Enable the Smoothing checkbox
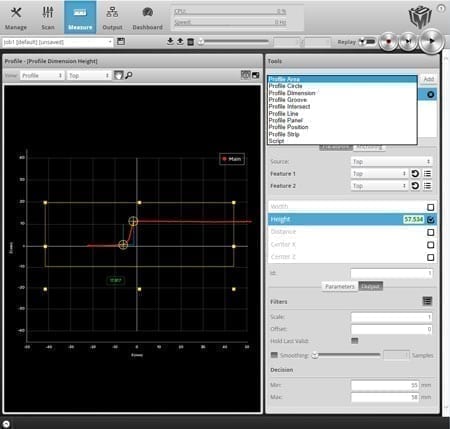This screenshot has width=450, height=429. (x=274, y=355)
